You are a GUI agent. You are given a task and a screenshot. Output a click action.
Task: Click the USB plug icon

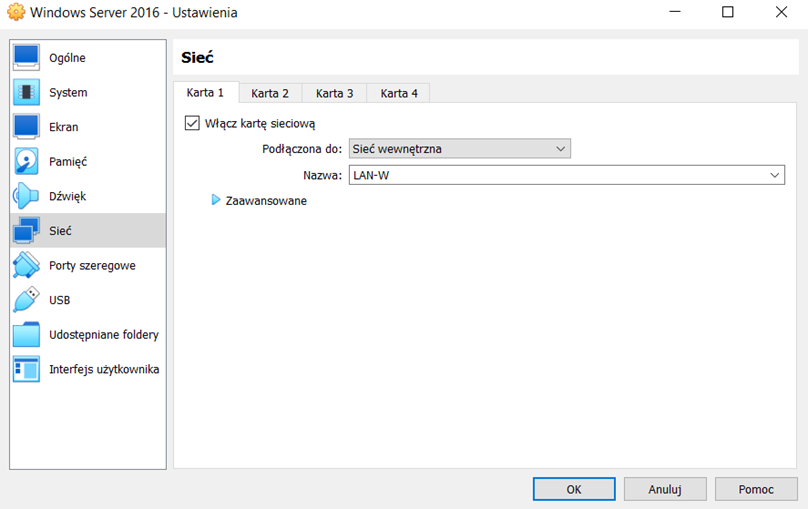[26, 300]
